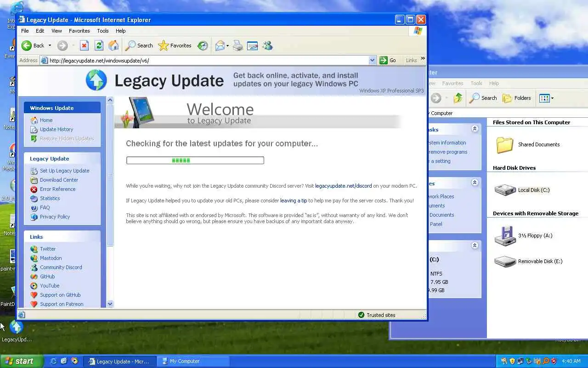Screen dimensions: 588x368
Task: Click Folders button in My Computer window
Action: pos(516,98)
